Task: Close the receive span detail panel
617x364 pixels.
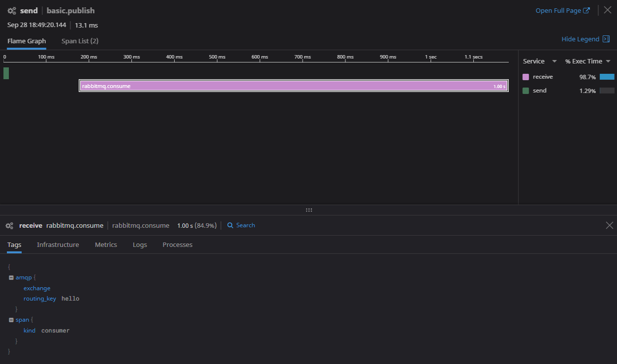Action: pyautogui.click(x=609, y=225)
